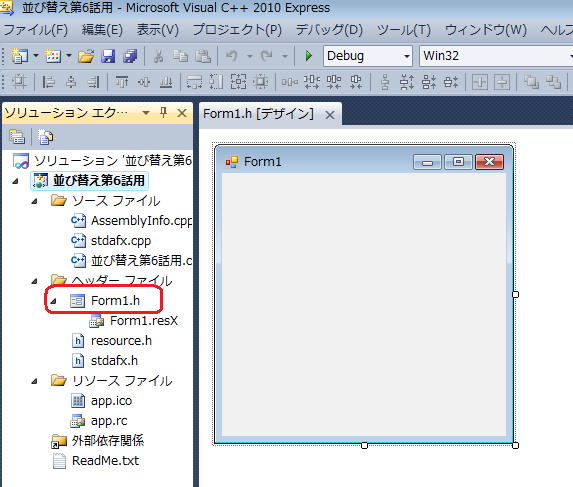Click the Make Same Width icon
Viewport: 573px width, 487px height.
tap(194, 82)
